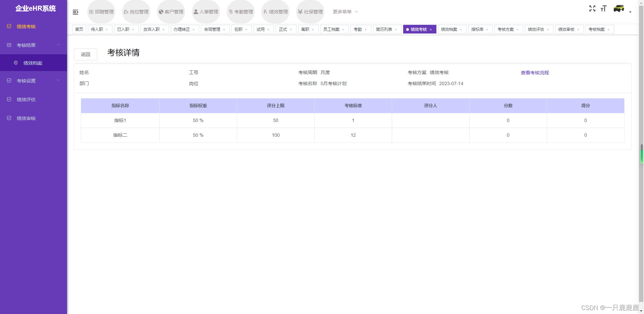Switch to the 绩效档案 tab
This screenshot has width=644, height=314.
449,29
